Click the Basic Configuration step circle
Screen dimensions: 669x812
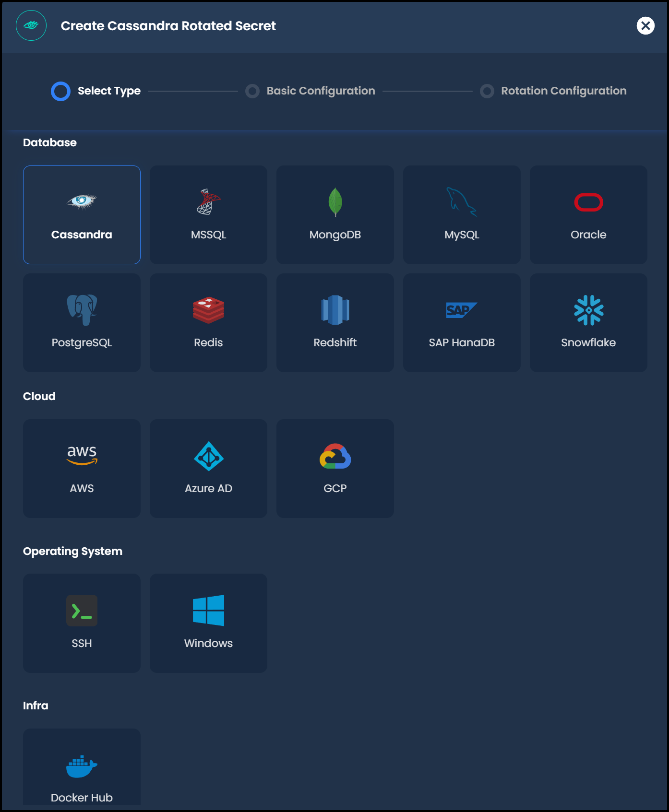tap(252, 91)
